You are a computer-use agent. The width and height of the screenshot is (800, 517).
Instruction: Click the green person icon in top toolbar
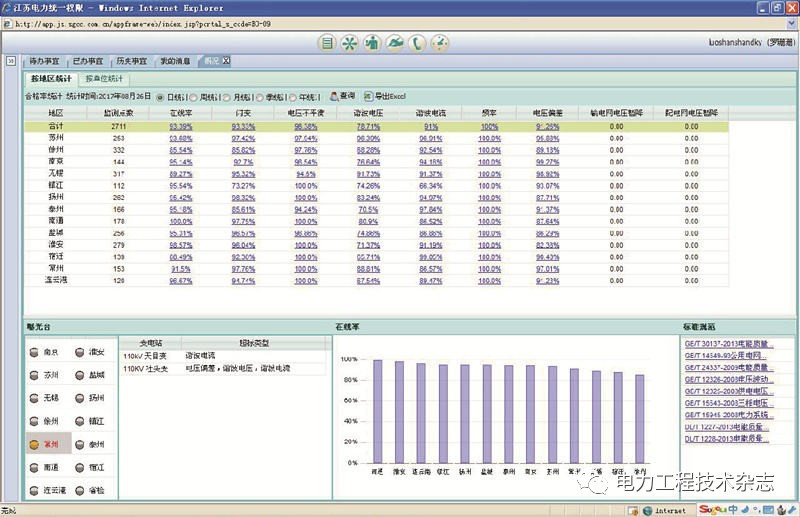[x=372, y=43]
